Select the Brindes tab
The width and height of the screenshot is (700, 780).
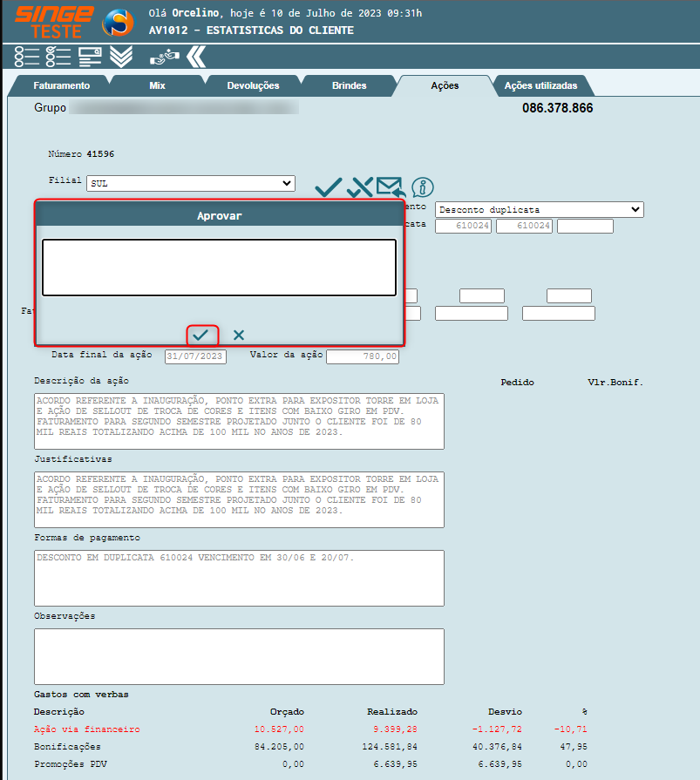349,85
